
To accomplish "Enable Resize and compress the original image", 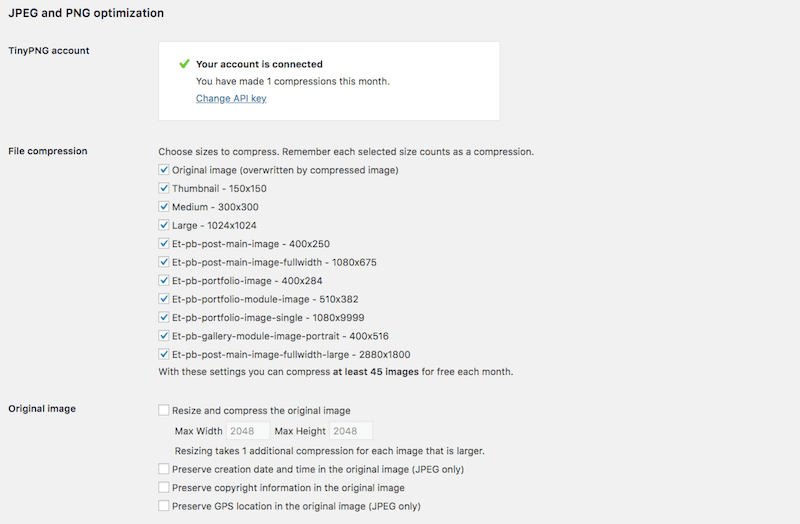I will [x=164, y=410].
